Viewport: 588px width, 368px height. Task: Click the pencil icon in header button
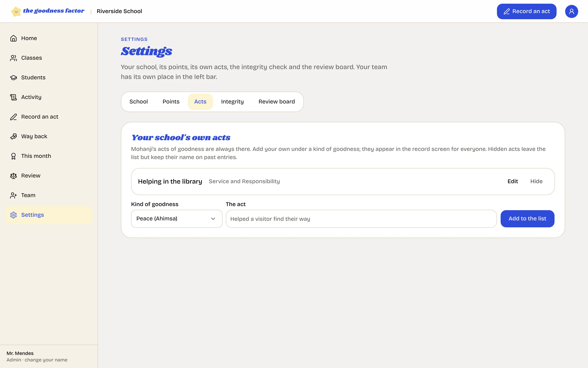pos(507,11)
